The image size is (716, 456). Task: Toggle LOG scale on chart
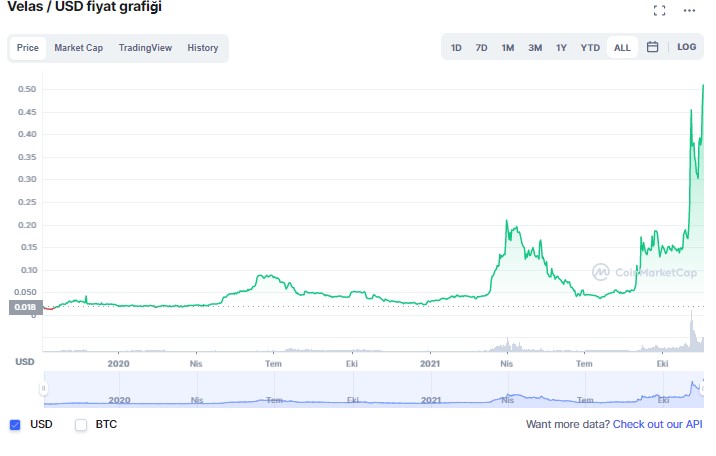click(x=686, y=47)
